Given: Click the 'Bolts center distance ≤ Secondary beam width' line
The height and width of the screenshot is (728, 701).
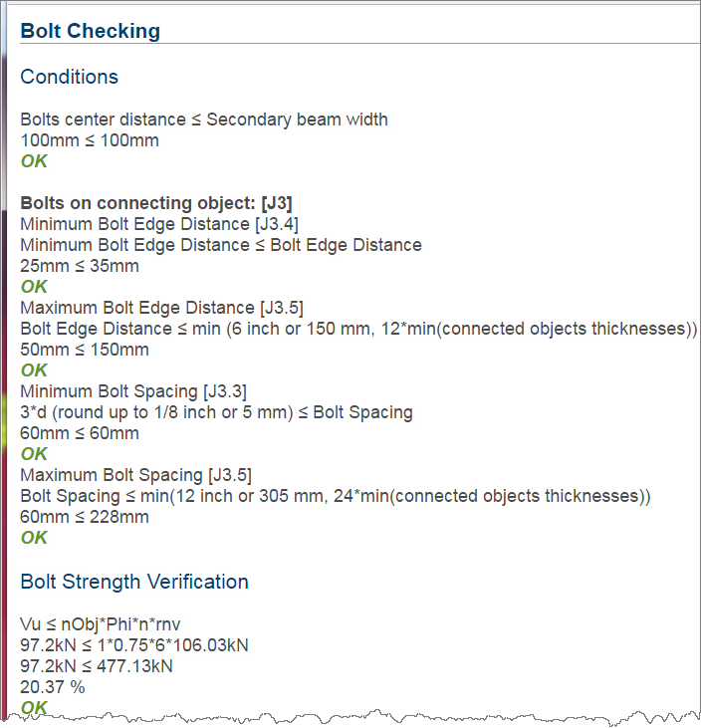Looking at the screenshot, I should [204, 120].
